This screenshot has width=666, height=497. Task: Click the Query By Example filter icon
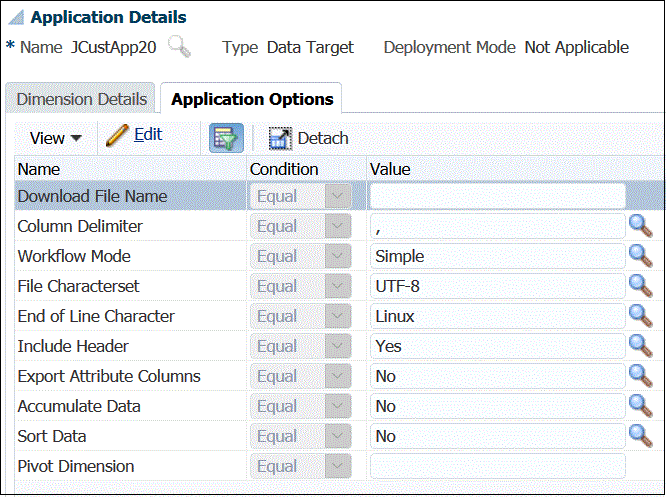226,138
